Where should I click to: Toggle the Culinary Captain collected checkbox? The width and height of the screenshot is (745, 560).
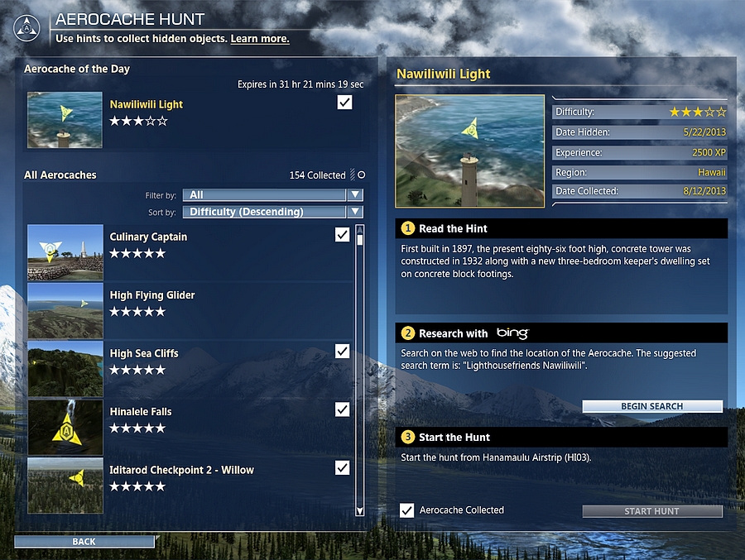click(342, 234)
